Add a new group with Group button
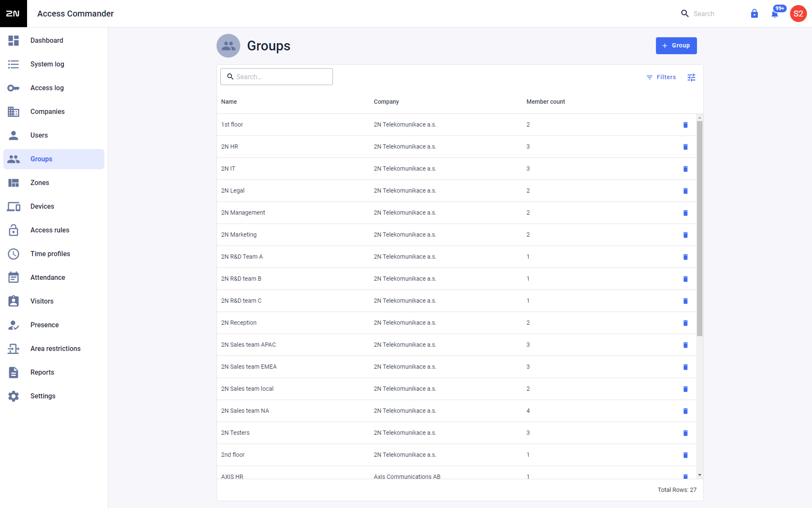 (676, 46)
